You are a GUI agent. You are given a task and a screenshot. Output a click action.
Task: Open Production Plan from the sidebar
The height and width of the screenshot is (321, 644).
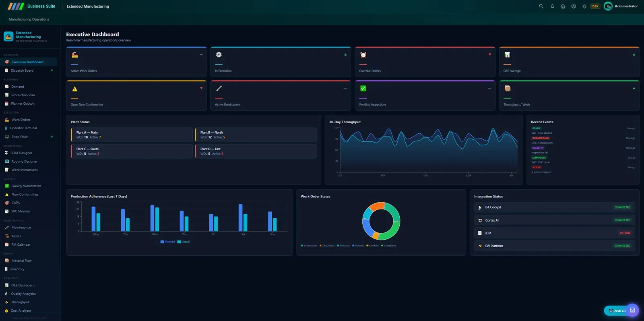[28, 95]
